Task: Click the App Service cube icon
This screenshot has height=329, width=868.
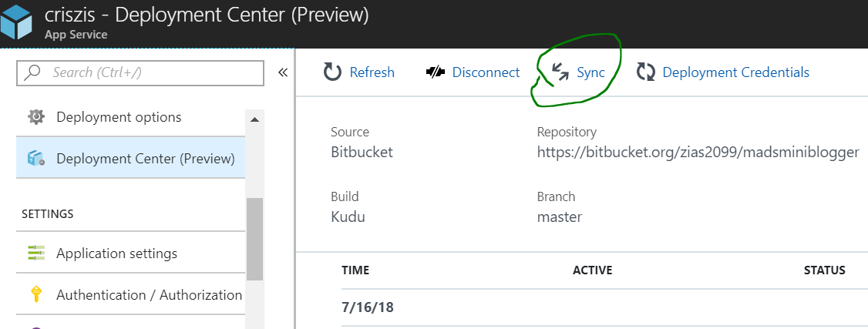Action: pyautogui.click(x=17, y=22)
